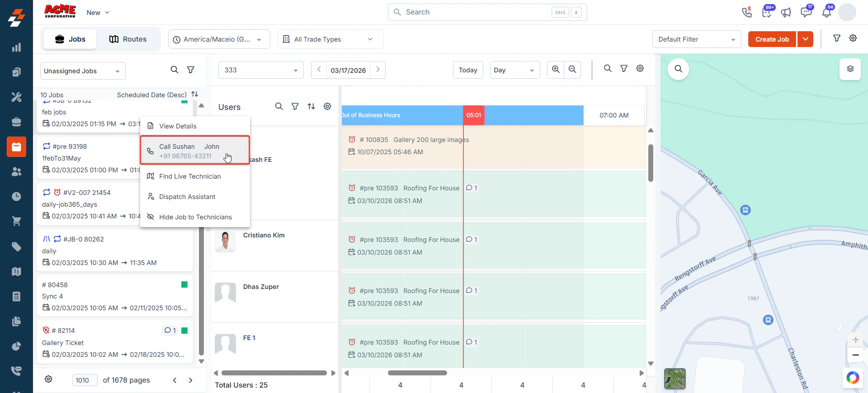Viewport: 868px width, 393px height.
Task: Go to next date arrow
Action: (x=378, y=70)
